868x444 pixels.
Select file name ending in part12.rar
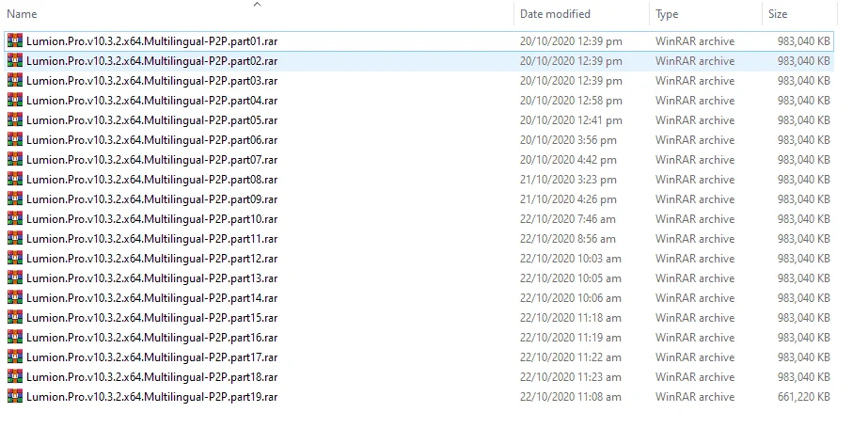point(151,259)
